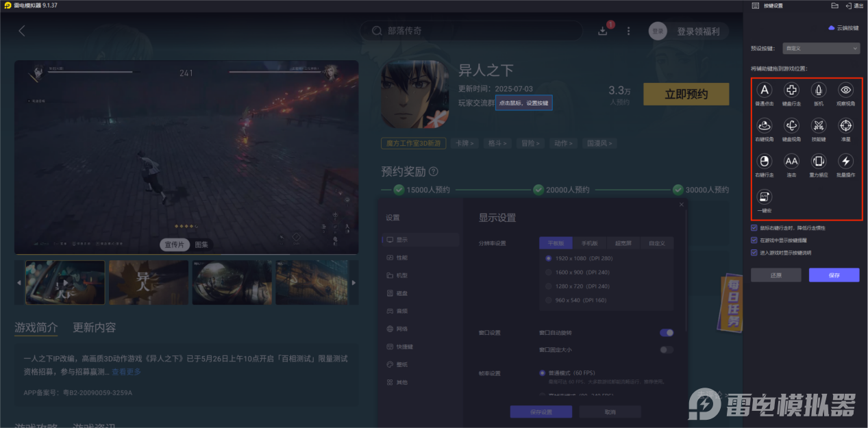Select the 键盘行走 keyboard-walk key icon
Screen dimensions: 868x428
tap(791, 90)
